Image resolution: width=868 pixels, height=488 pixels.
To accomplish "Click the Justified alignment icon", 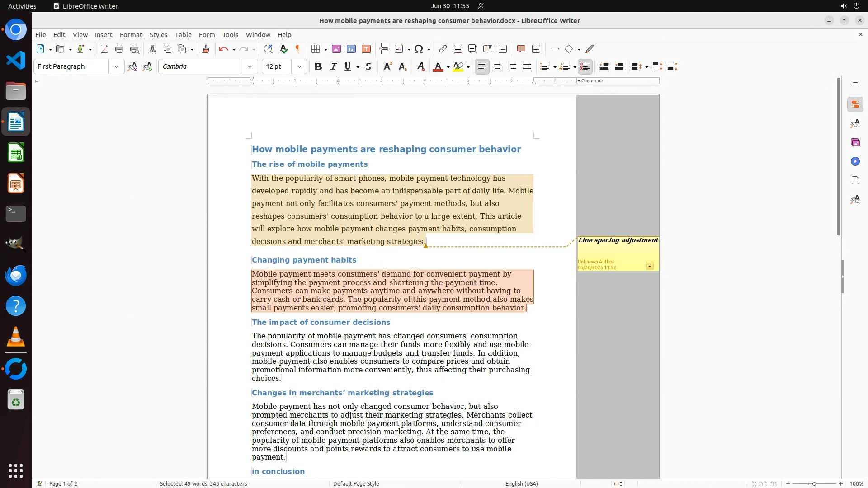I will (x=527, y=66).
